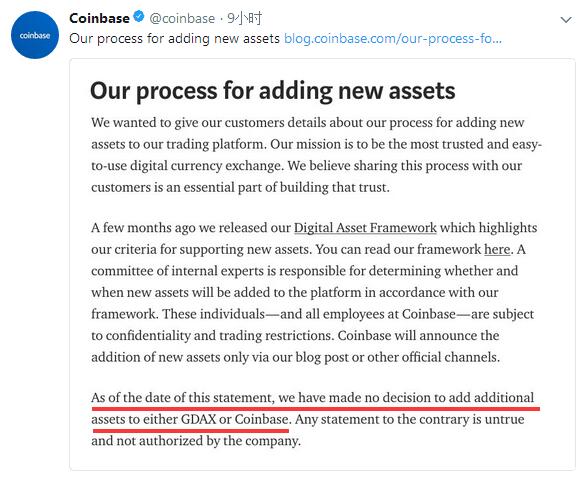The image size is (585, 478).
Task: Click the red-underlined line "As of the date"
Action: pyautogui.click(x=313, y=397)
